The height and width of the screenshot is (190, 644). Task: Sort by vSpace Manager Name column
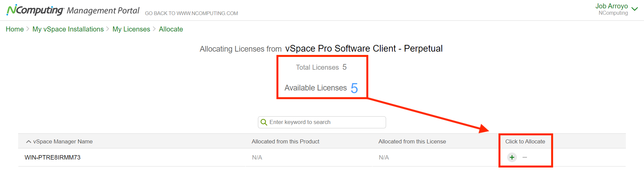pos(63,141)
